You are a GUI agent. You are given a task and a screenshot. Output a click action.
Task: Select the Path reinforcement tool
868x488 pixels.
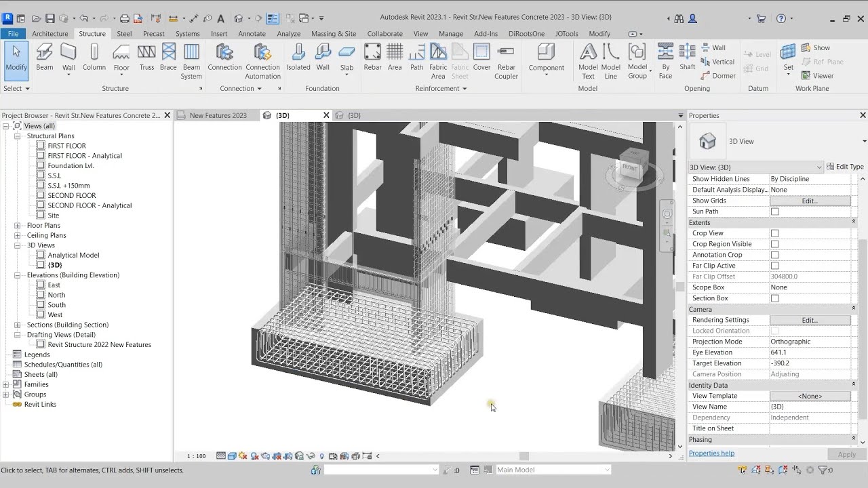click(x=416, y=57)
